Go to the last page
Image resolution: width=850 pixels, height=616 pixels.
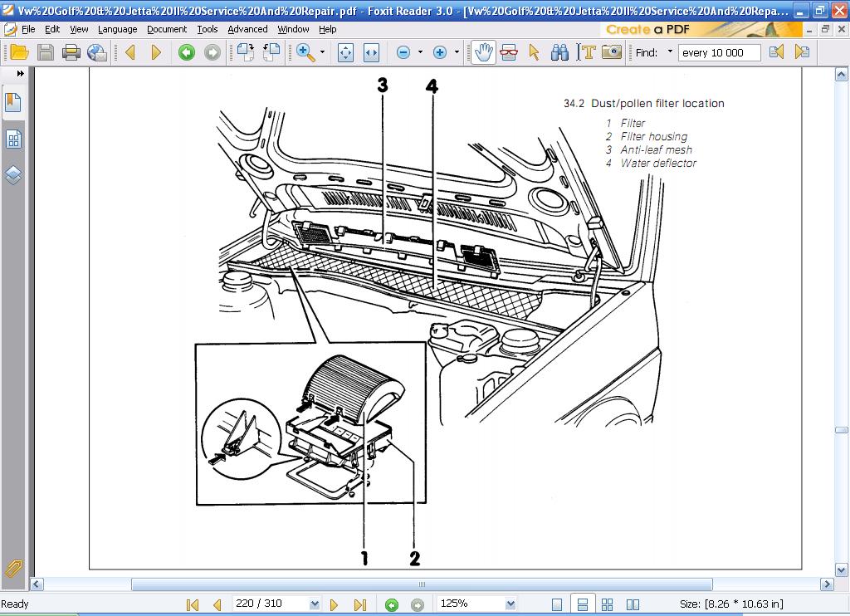click(x=359, y=604)
